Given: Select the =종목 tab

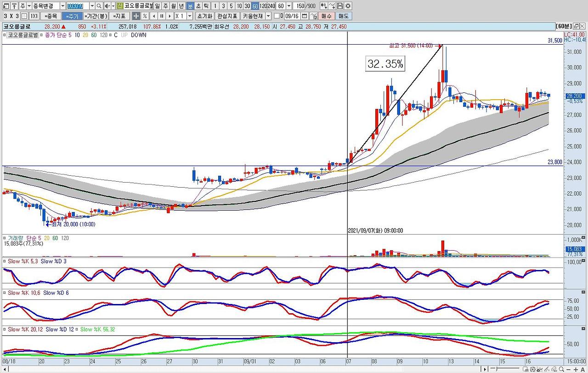Looking at the screenshot, I should (51, 16).
